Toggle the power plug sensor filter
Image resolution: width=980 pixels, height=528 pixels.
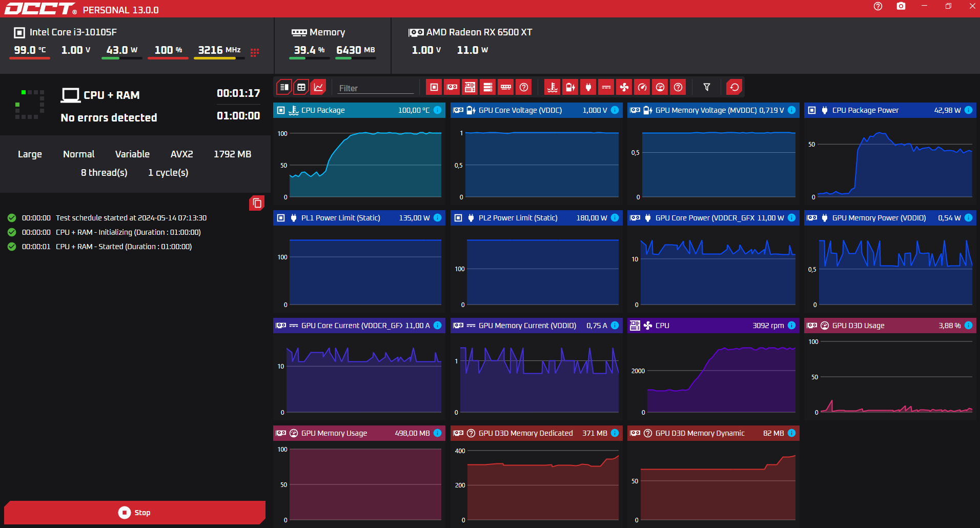[588, 87]
